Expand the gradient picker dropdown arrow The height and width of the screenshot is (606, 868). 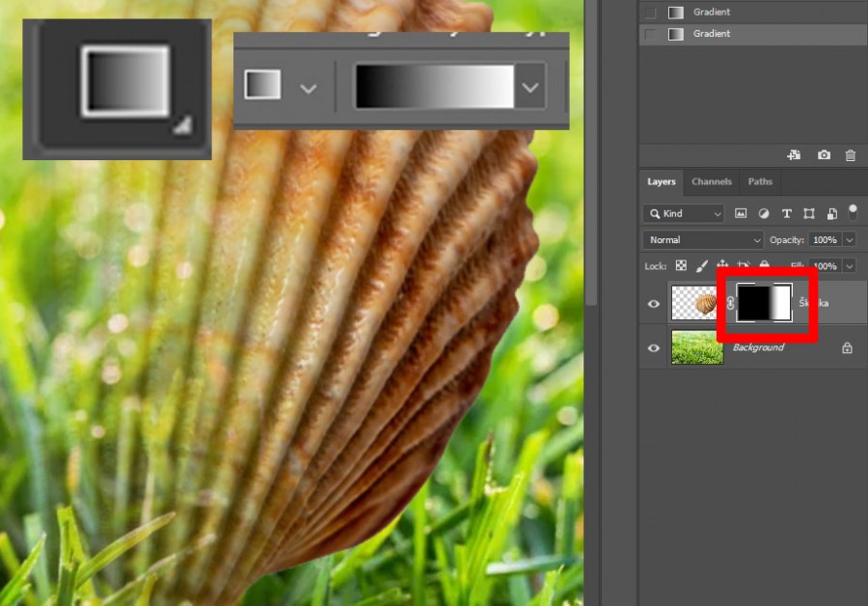[529, 88]
